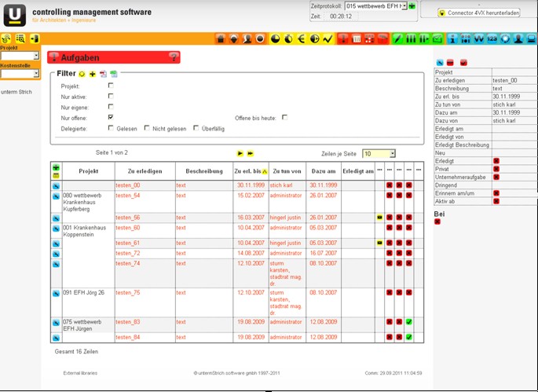Click the 'Beschreibung' column header
The height and width of the screenshot is (392, 538).
click(204, 171)
